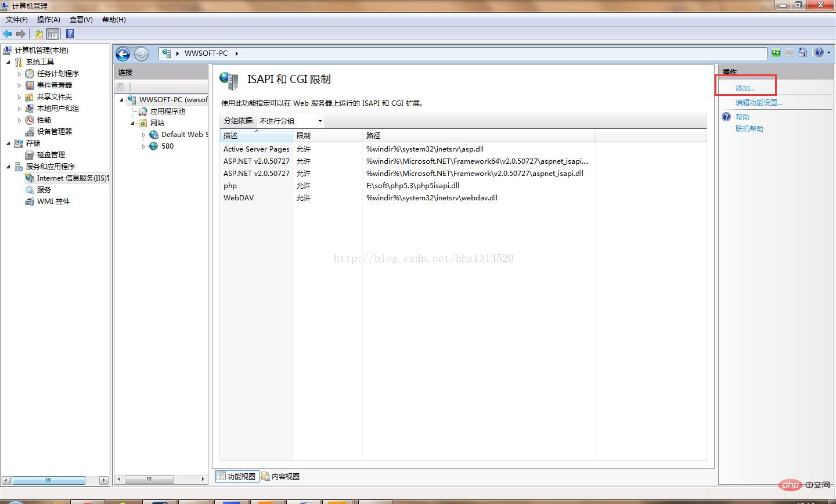
Task: Click the help icon beside 帮助 action
Action: [726, 117]
